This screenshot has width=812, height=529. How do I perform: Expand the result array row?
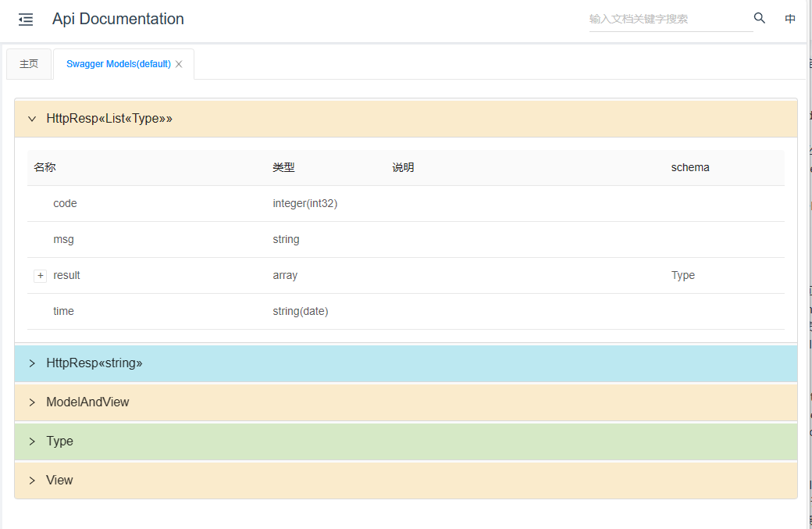pos(40,276)
